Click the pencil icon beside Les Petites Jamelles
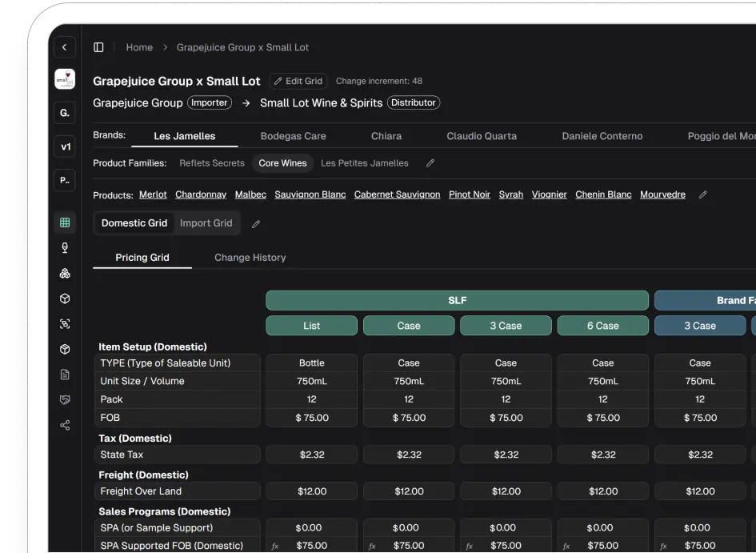The width and height of the screenshot is (756, 553). click(x=430, y=162)
